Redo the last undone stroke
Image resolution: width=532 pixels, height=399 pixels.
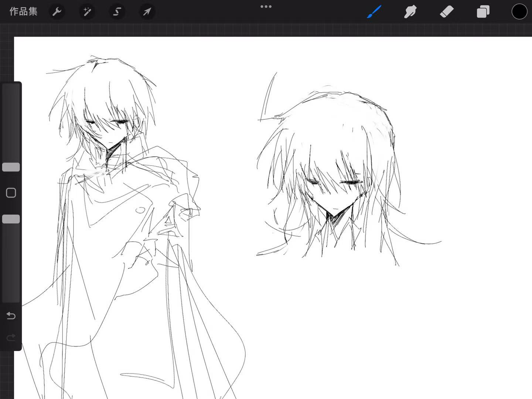(11, 337)
